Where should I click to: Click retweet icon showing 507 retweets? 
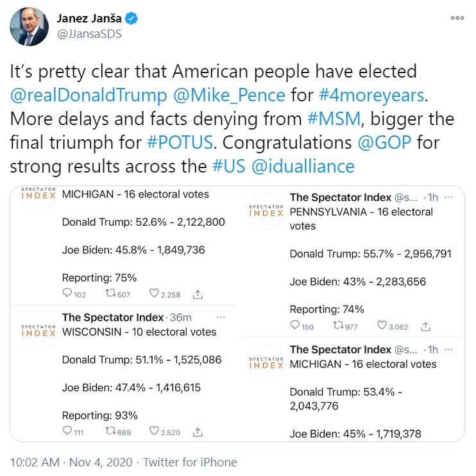(x=110, y=294)
